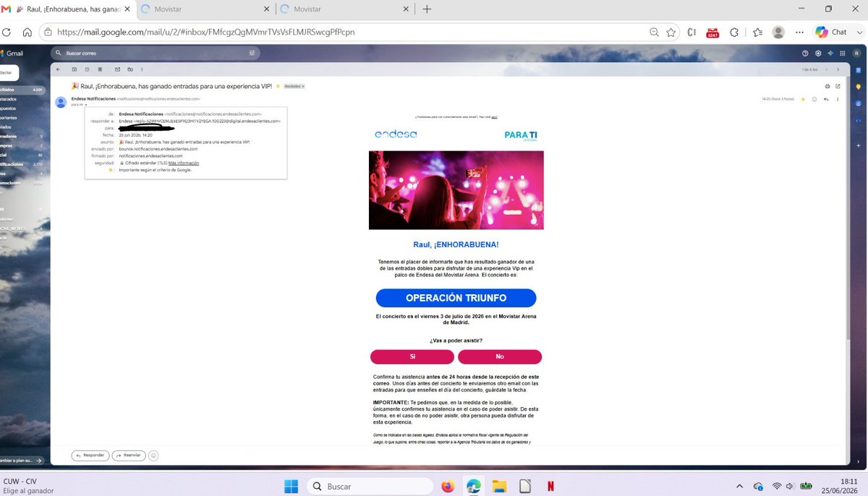Screen dimensions: 868x496
Task: Click the taskbar Buscar search box
Action: pos(368,486)
